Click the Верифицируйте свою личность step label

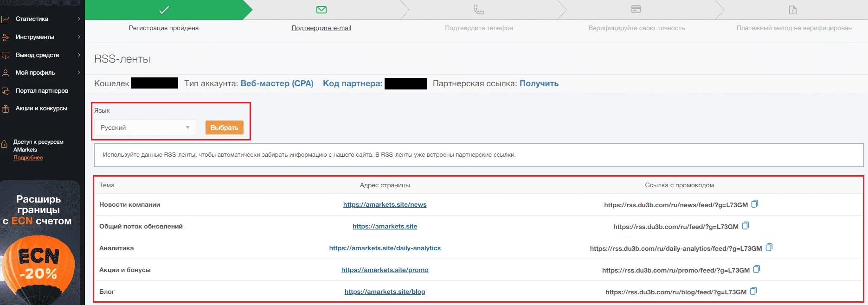coord(637,28)
